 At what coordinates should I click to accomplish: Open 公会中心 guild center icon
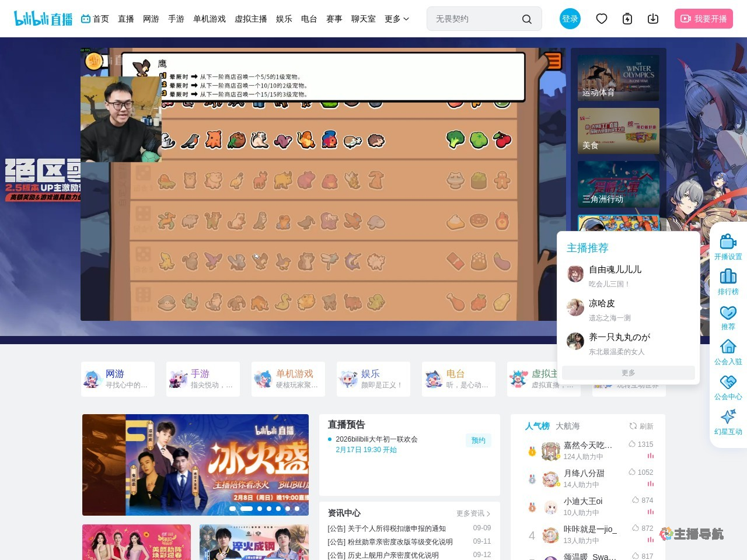[x=728, y=386]
